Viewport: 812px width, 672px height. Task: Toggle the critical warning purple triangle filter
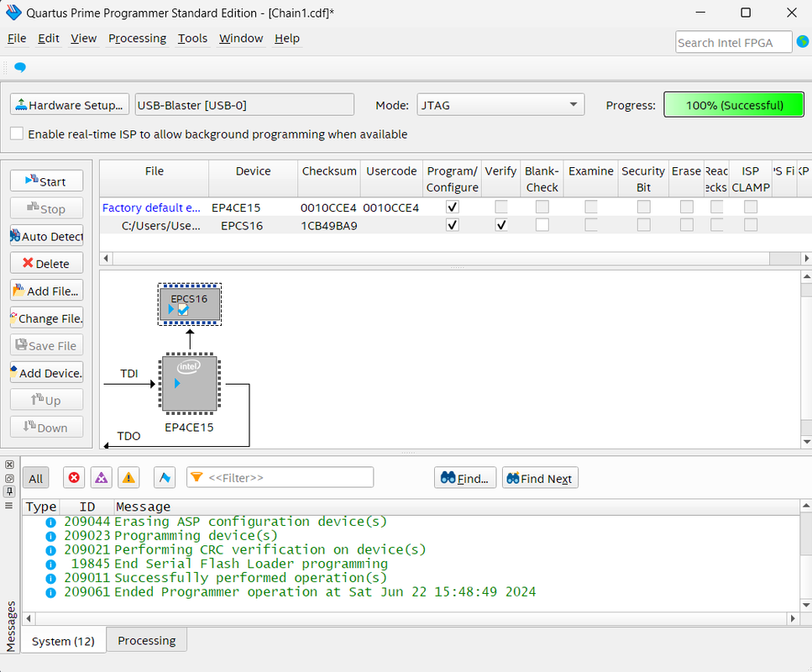tap(102, 478)
